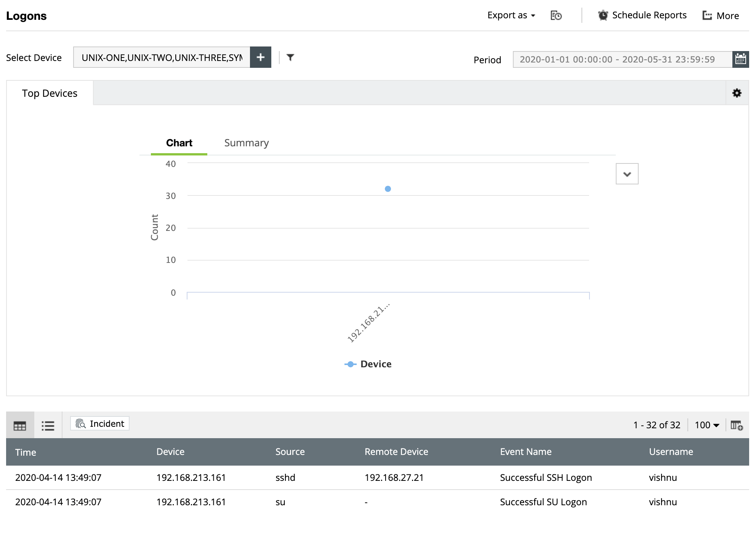Switch to the Summary tab

click(x=247, y=143)
